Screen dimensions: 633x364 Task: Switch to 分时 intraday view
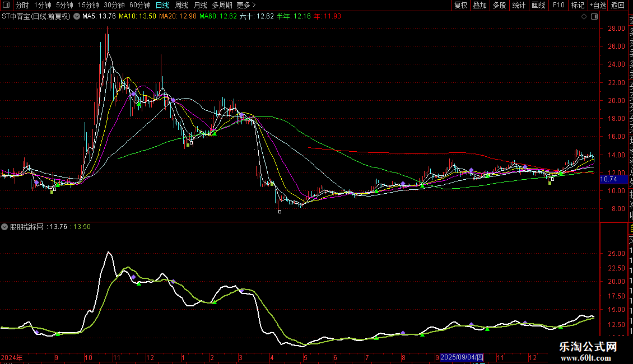click(x=22, y=5)
